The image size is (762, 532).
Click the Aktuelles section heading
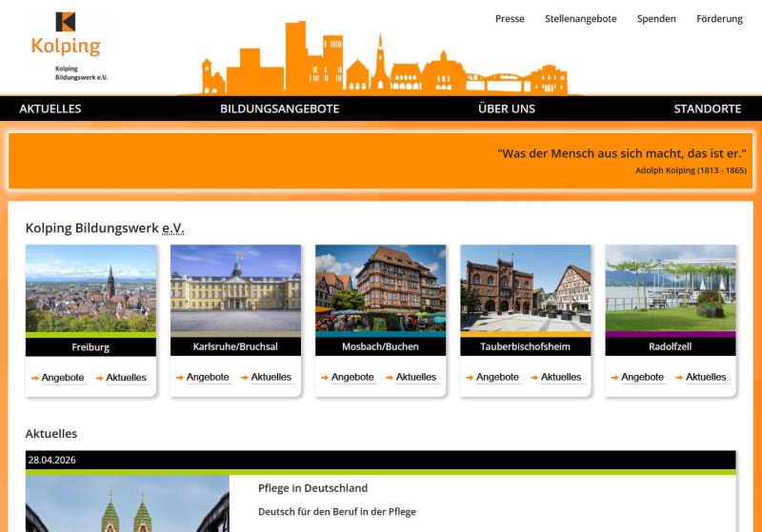[51, 433]
